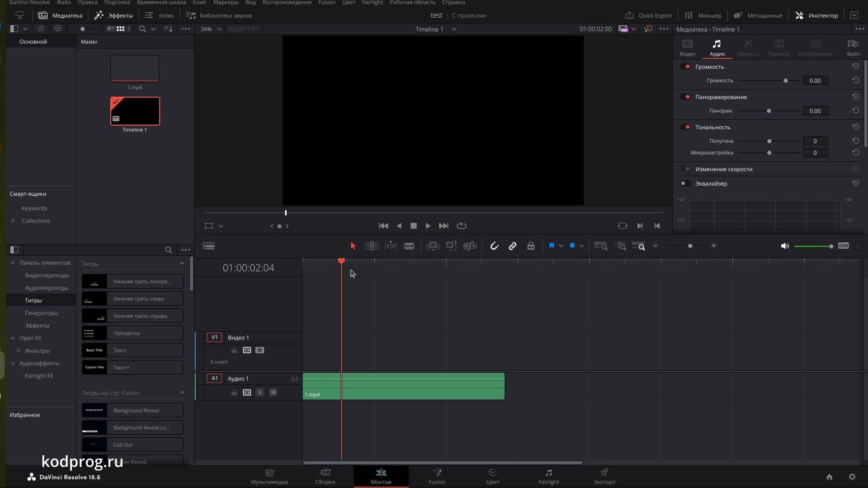Mute monitor audio speaker icon

coord(785,246)
